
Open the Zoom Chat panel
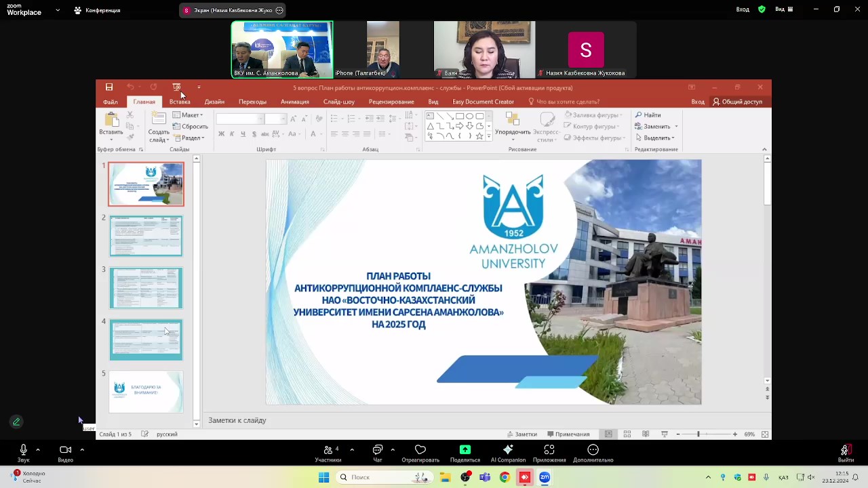click(378, 450)
